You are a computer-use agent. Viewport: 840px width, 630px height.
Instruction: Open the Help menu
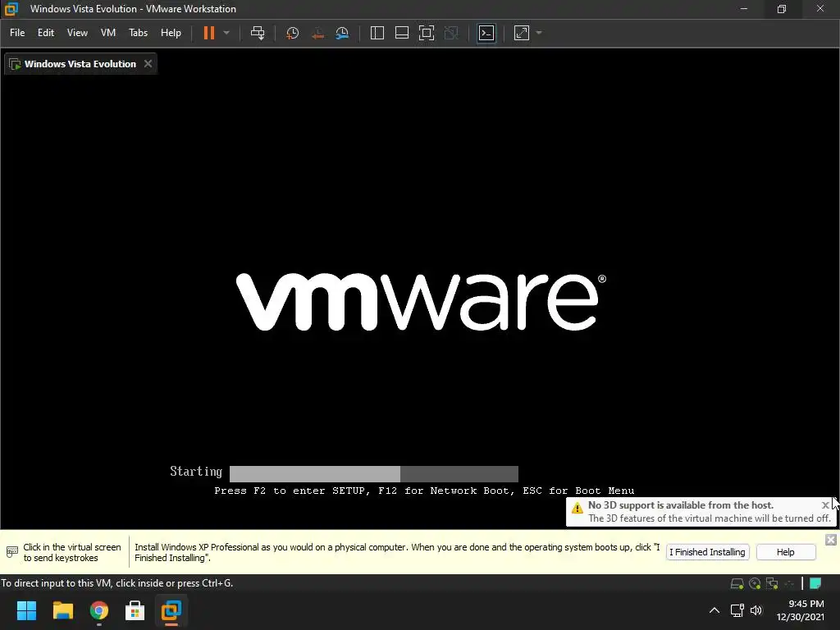[x=171, y=33]
